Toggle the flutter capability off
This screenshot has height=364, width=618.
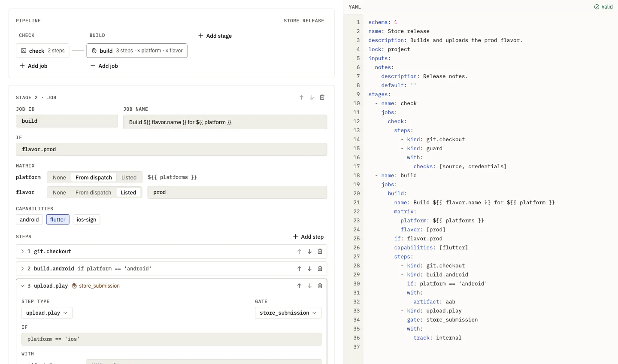58,220
